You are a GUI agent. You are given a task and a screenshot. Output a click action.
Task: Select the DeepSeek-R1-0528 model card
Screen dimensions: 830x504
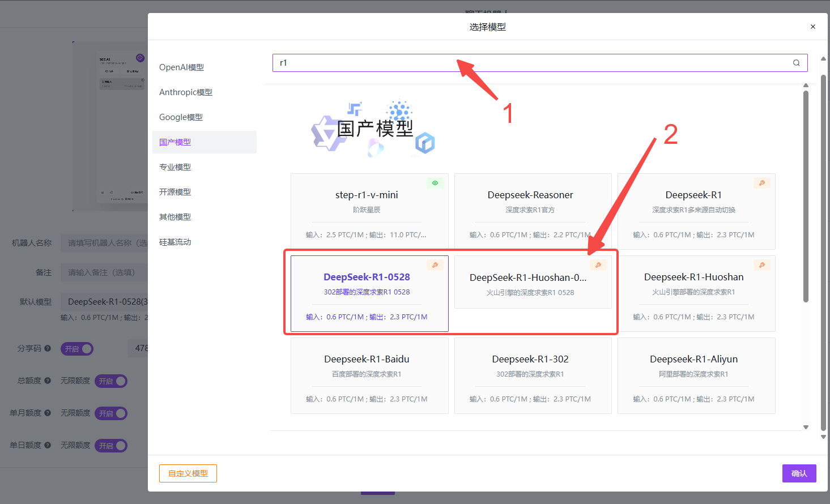pos(369,293)
